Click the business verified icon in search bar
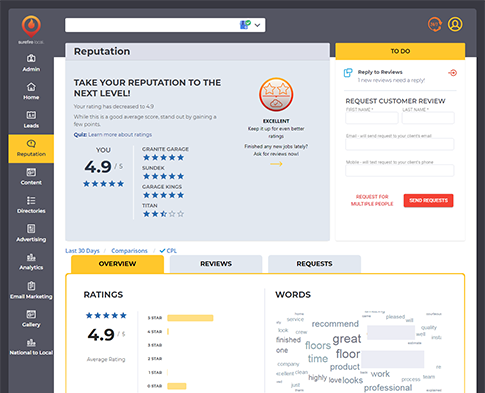This screenshot has width=485, height=393. coord(245,25)
